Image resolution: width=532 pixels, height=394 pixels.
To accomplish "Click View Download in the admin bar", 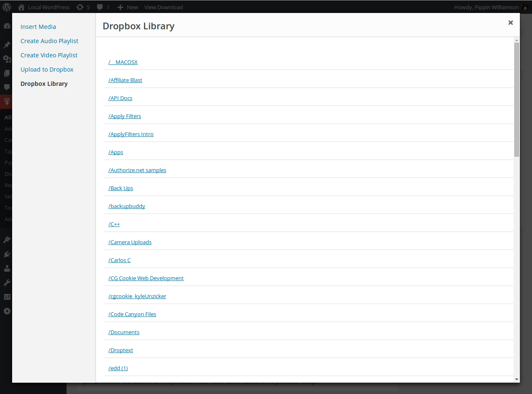I will [x=163, y=7].
